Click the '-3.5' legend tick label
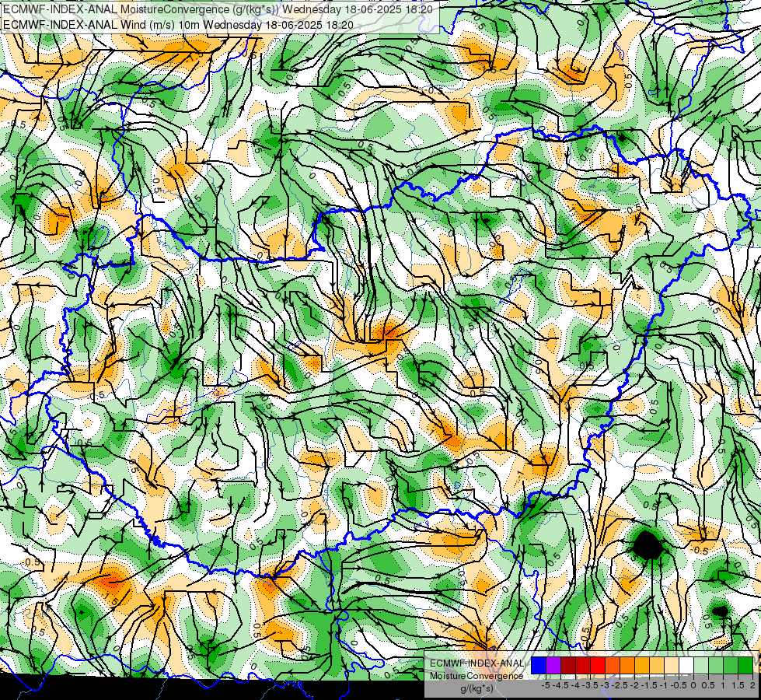 (590, 685)
